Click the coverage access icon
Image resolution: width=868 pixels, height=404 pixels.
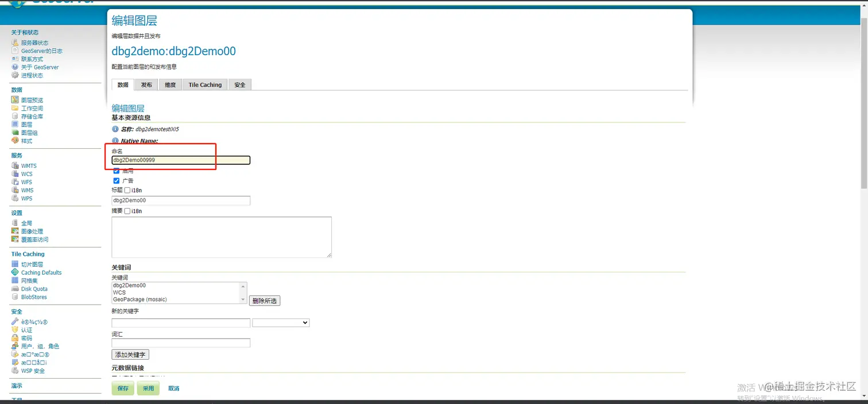15,239
